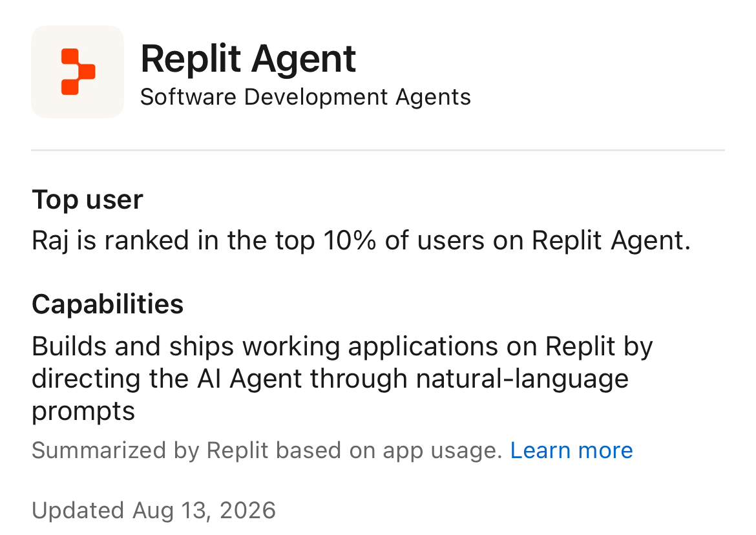Click the Learn more link
This screenshot has height=535, width=756.
coord(571,450)
